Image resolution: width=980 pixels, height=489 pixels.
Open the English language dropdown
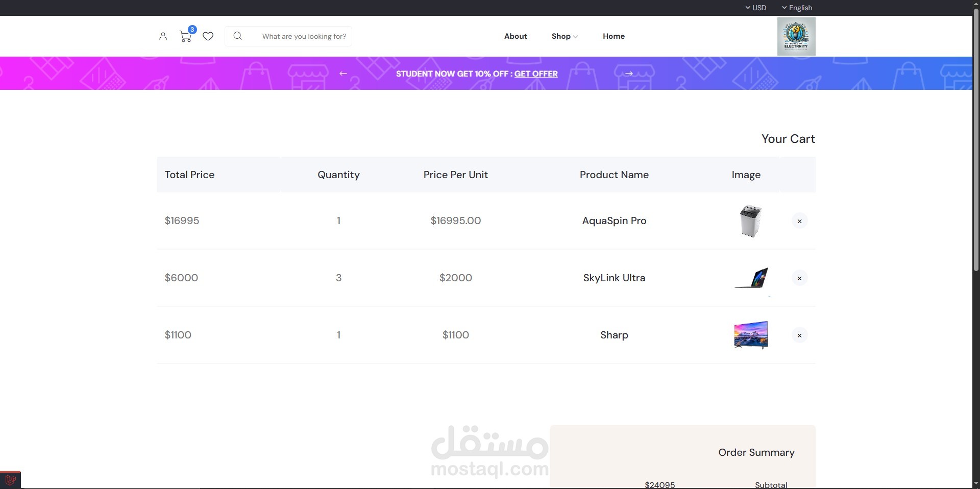pyautogui.click(x=797, y=8)
